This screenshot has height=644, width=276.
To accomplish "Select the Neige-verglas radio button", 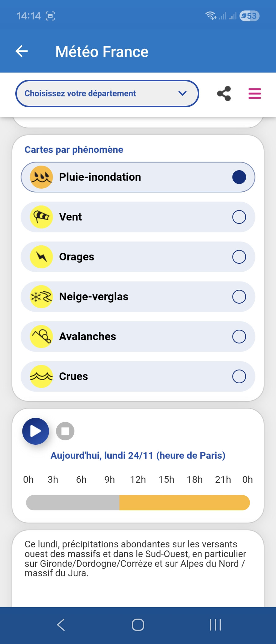I will pos(239,297).
